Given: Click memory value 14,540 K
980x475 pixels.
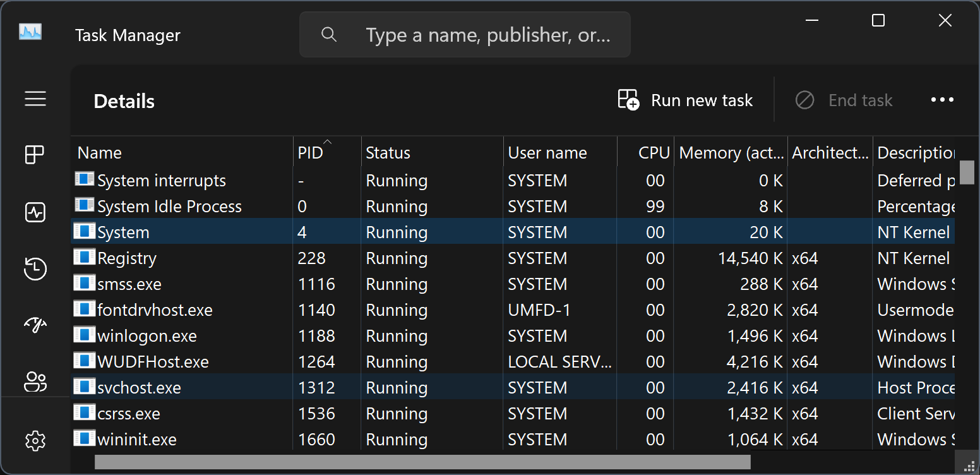Looking at the screenshot, I should tap(751, 258).
